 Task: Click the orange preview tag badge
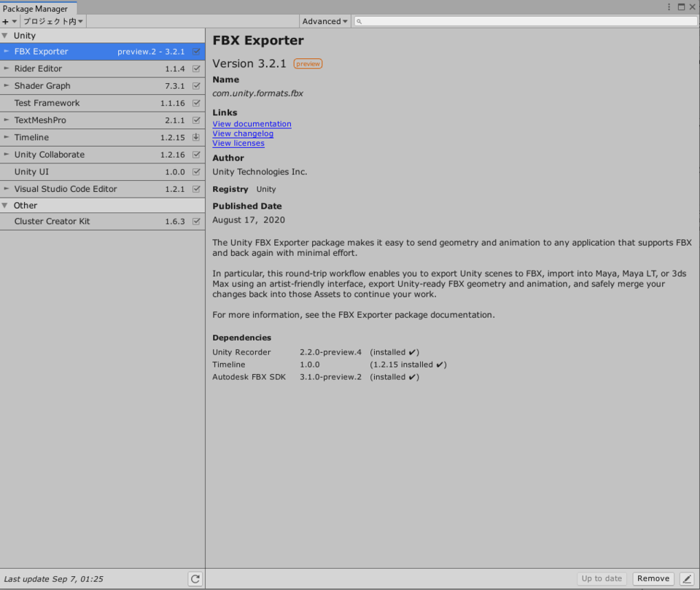[308, 64]
